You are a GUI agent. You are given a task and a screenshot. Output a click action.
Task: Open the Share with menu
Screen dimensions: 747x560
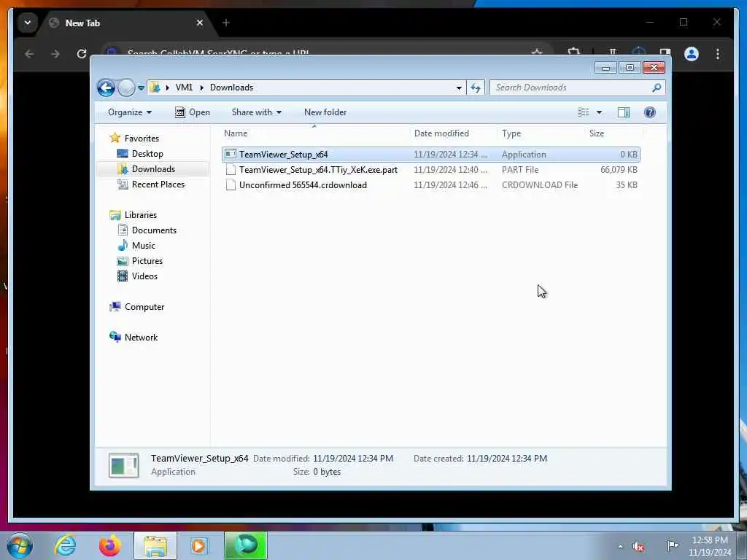pyautogui.click(x=256, y=112)
